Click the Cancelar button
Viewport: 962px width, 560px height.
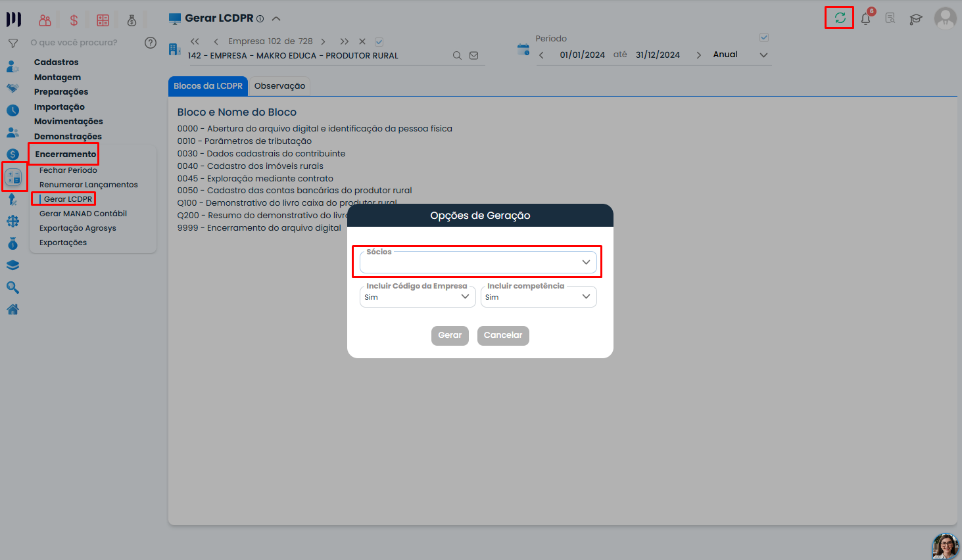(x=503, y=335)
